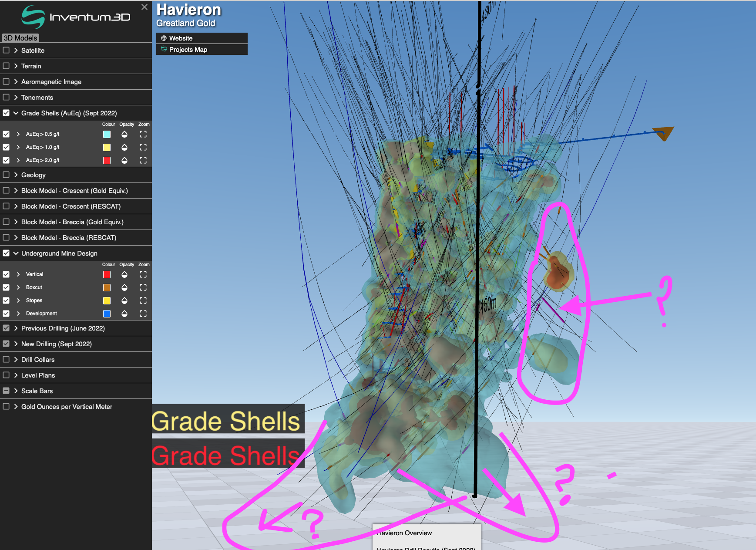Select the 3D Models tab

pyautogui.click(x=20, y=38)
